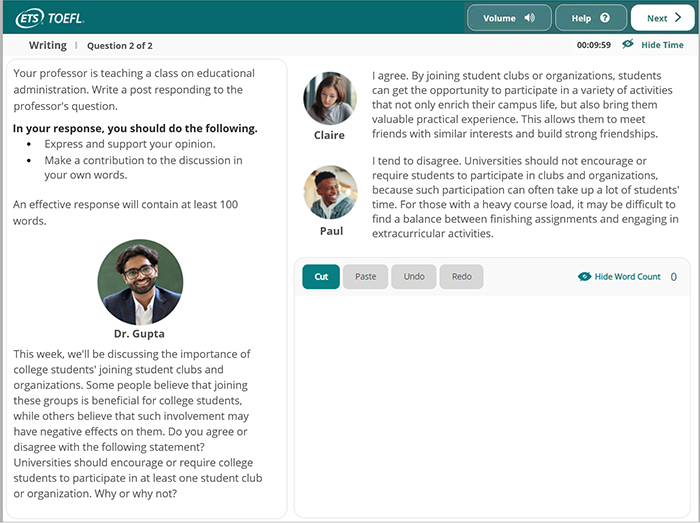Image resolution: width=700 pixels, height=523 pixels.
Task: Toggle the Hide Word Count label
Action: point(627,277)
